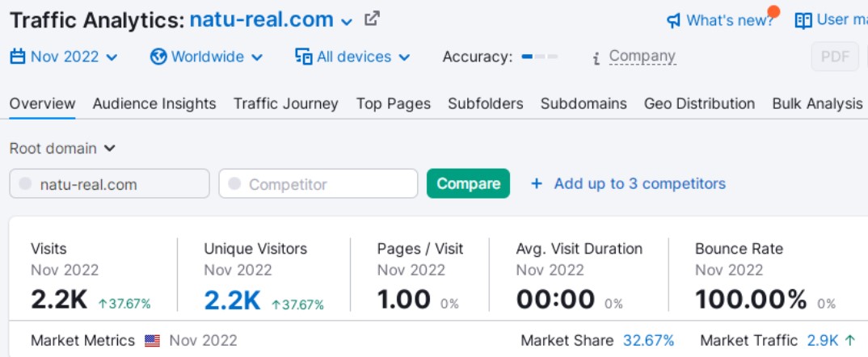Click Add up to 3 competitors link

(628, 183)
